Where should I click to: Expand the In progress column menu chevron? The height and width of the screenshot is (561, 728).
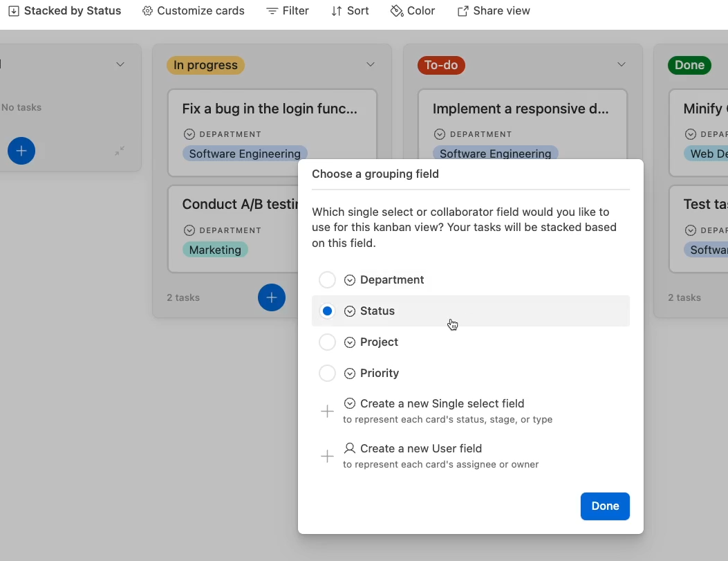[370, 64]
